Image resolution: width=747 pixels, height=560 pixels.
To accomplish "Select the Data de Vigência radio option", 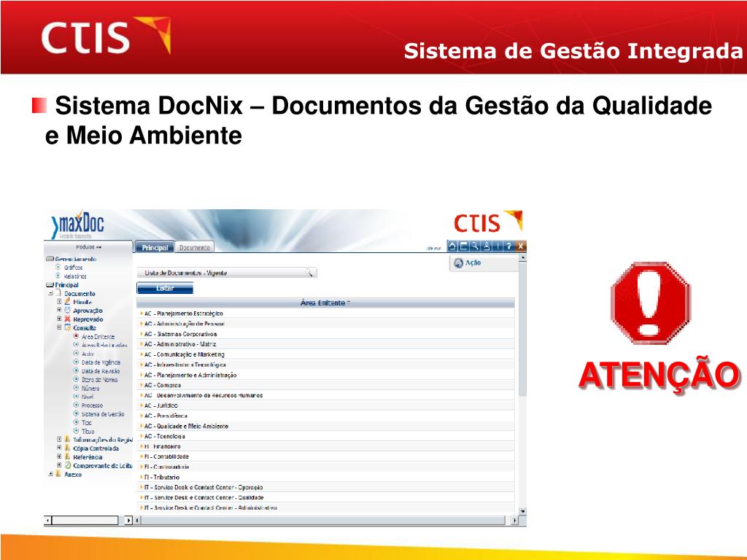I will pyautogui.click(x=76, y=362).
